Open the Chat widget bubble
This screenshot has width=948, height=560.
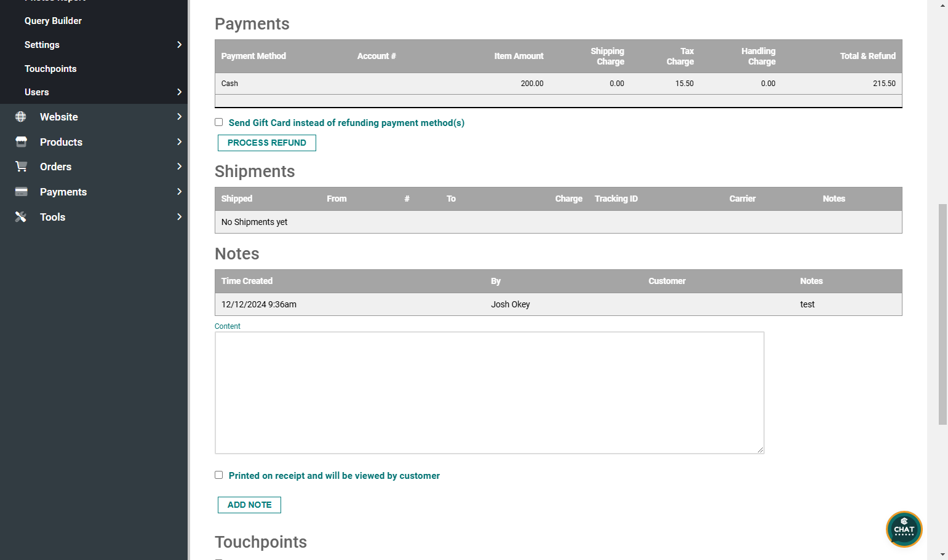point(904,529)
